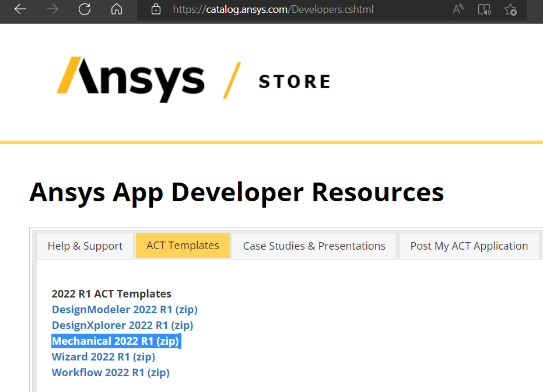Switch to the Help & Support tab

coord(85,246)
